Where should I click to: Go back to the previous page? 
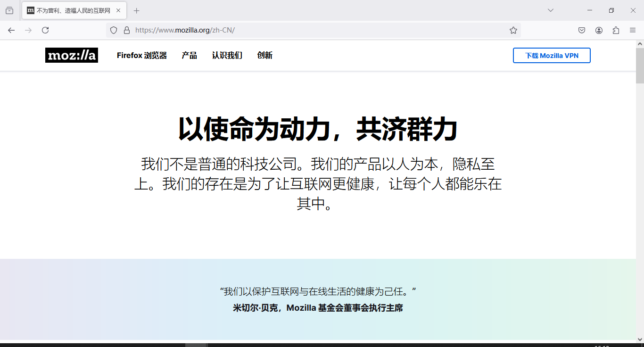11,30
